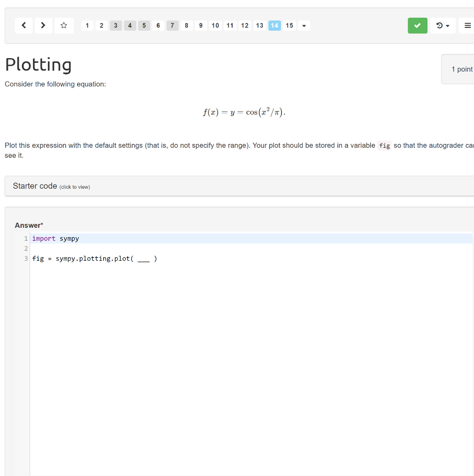Jump to question 13
This screenshot has height=476, width=474.
pyautogui.click(x=260, y=26)
